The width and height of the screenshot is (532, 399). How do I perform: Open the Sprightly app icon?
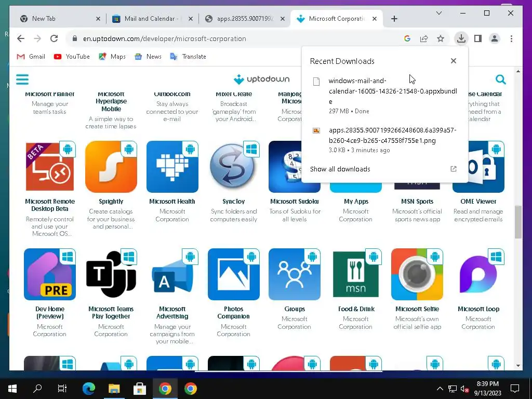pos(111,167)
